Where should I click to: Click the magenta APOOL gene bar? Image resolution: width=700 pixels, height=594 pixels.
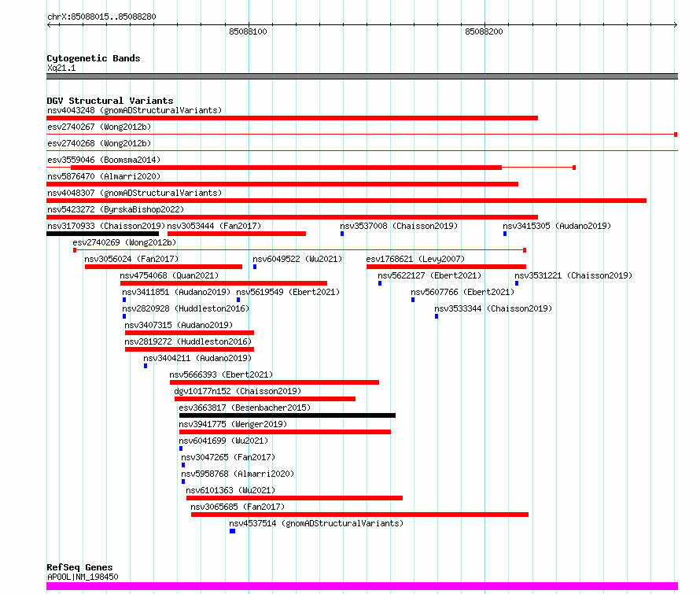tap(362, 586)
